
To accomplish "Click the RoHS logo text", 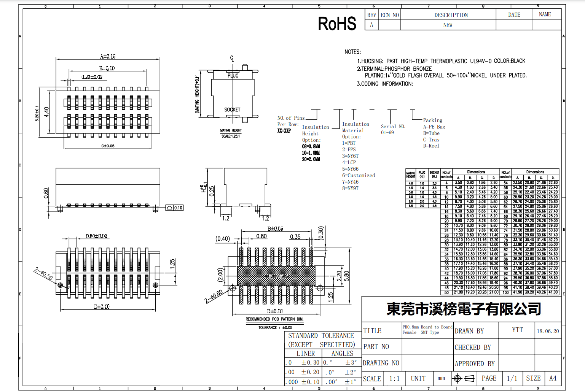I will (337, 24).
